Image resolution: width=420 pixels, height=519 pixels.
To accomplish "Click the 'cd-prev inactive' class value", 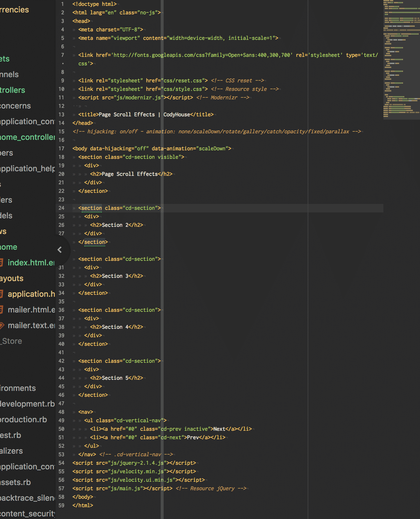I will (x=184, y=429).
